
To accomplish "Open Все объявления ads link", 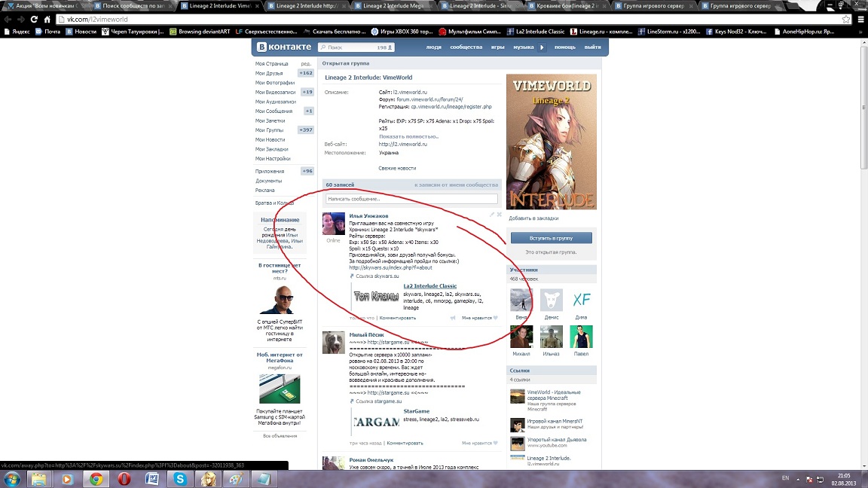I will [280, 436].
